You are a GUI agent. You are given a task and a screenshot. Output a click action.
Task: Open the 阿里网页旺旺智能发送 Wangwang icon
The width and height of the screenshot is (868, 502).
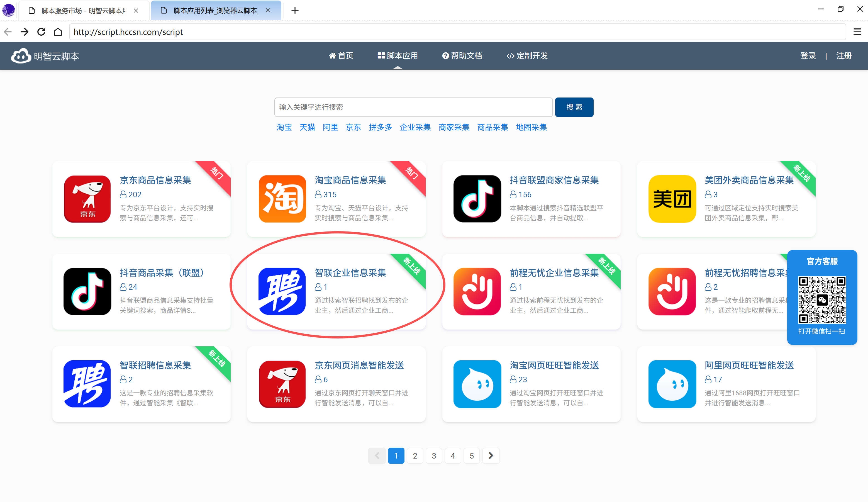point(672,384)
